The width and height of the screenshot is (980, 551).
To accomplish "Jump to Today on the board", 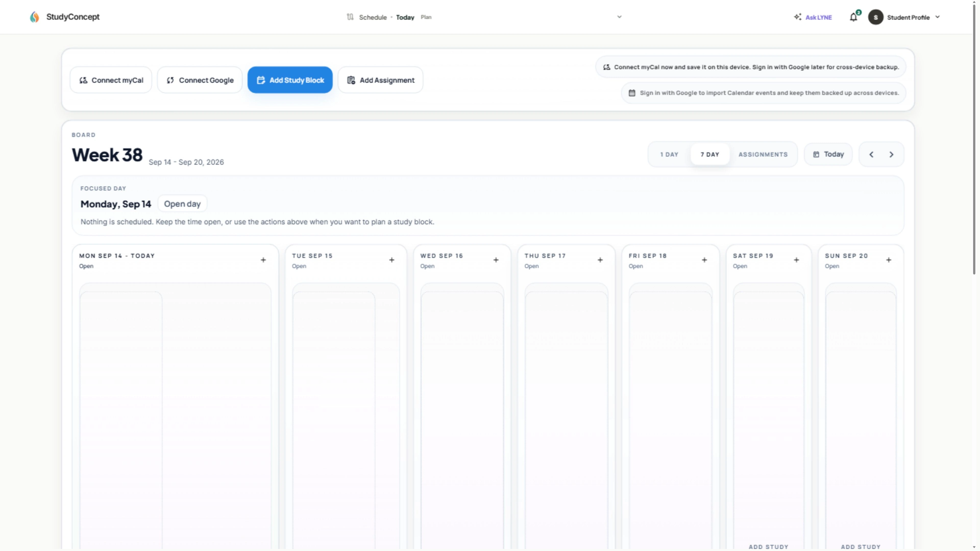I will tap(828, 154).
